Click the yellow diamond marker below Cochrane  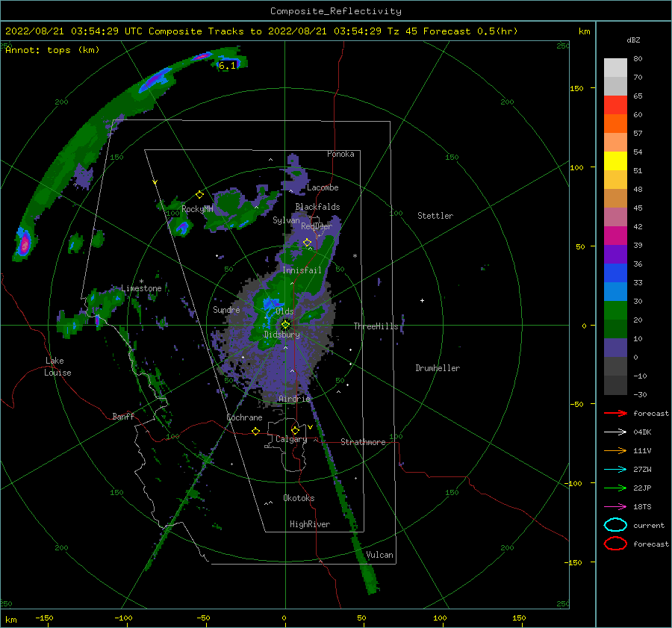pos(255,431)
